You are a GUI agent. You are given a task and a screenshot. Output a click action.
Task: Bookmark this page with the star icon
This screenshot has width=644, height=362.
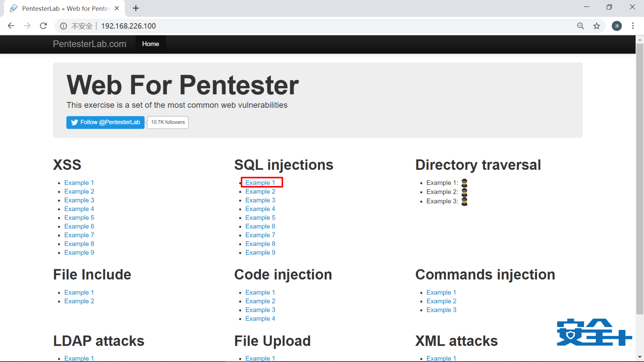597,26
